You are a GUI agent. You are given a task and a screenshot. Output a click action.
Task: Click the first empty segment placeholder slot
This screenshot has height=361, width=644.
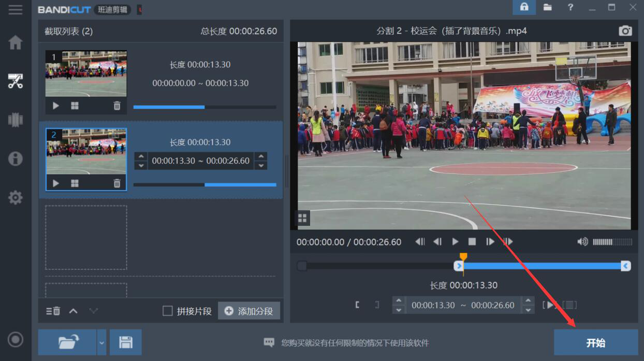point(86,237)
